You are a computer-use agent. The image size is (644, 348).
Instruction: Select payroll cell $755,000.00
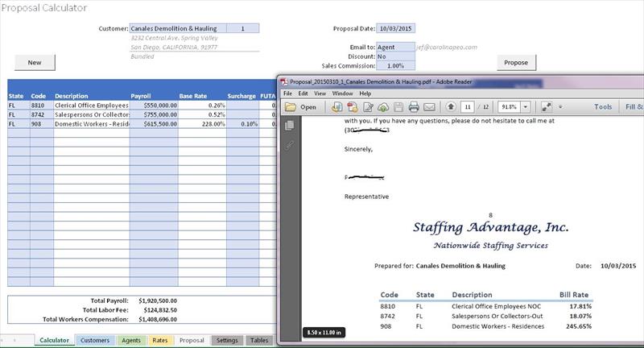(x=154, y=114)
